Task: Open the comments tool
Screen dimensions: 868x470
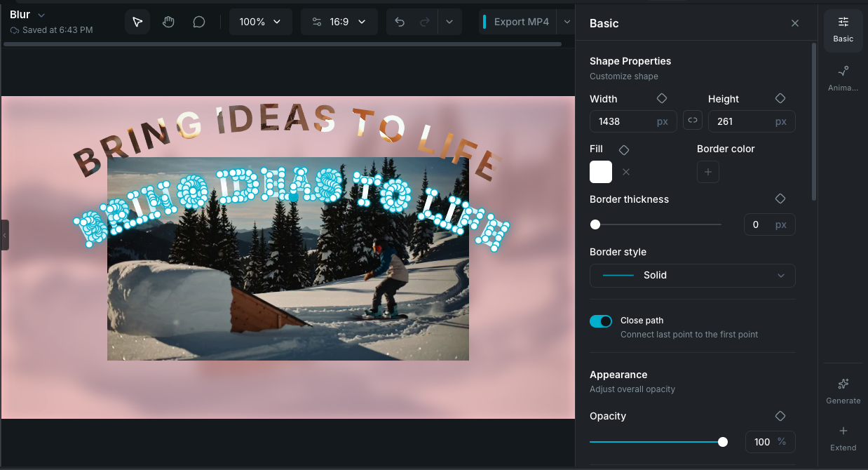Action: pyautogui.click(x=199, y=22)
